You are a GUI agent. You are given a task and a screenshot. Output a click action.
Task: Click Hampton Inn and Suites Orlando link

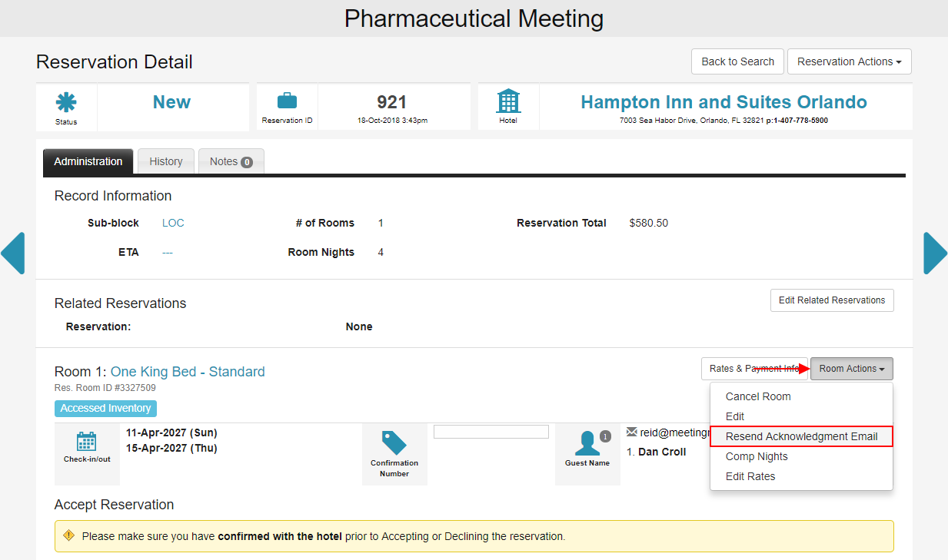click(x=723, y=102)
